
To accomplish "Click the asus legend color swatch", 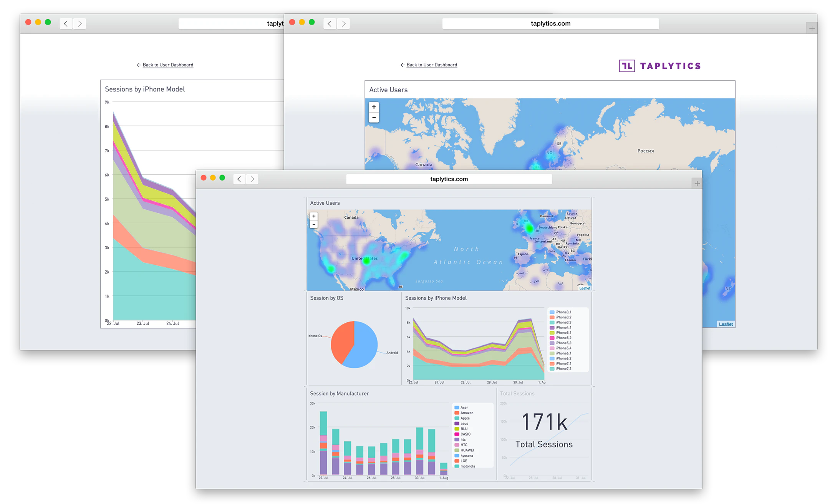I will pos(457,424).
